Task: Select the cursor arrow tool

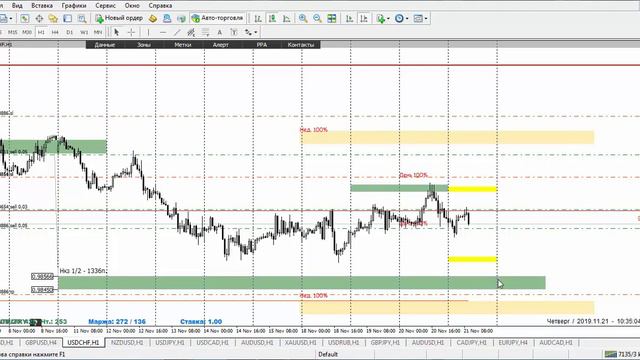Action: pos(117,32)
